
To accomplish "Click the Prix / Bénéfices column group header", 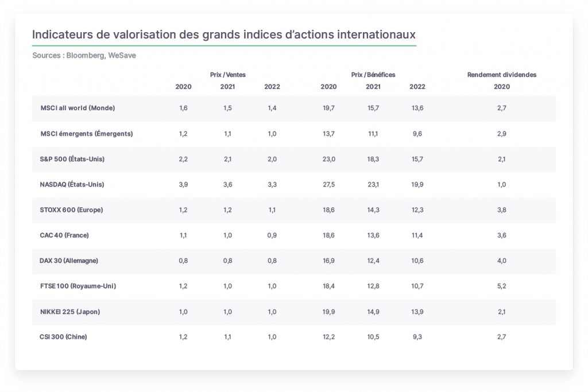I will 373,75.
